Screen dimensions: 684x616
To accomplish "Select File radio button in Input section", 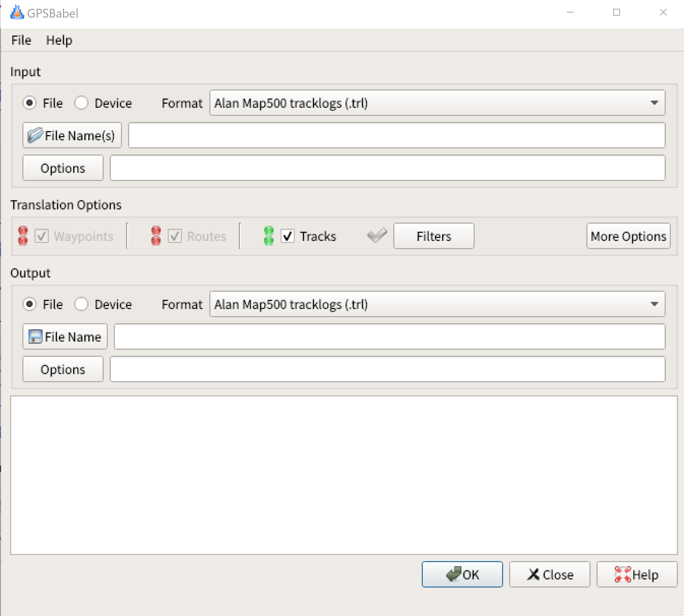I will tap(29, 103).
